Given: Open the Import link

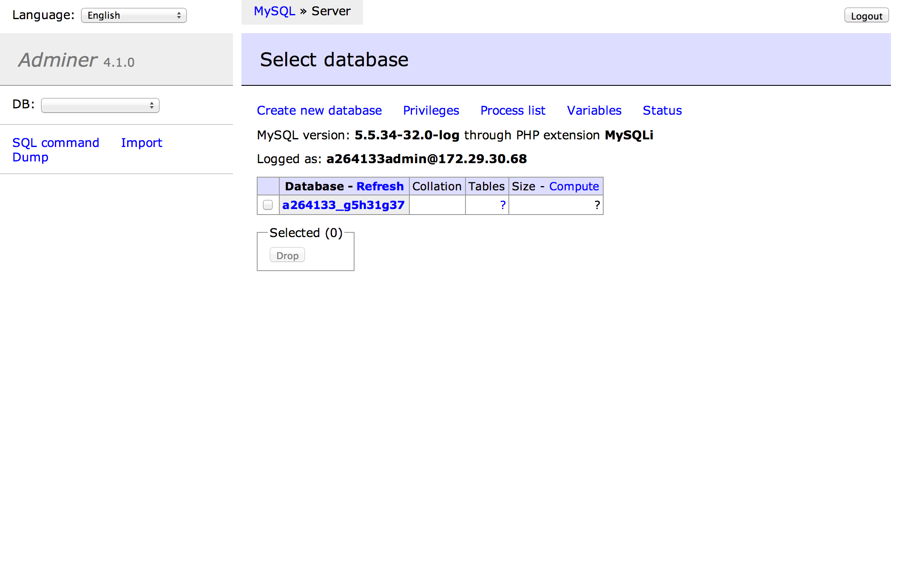Looking at the screenshot, I should tap(142, 143).
